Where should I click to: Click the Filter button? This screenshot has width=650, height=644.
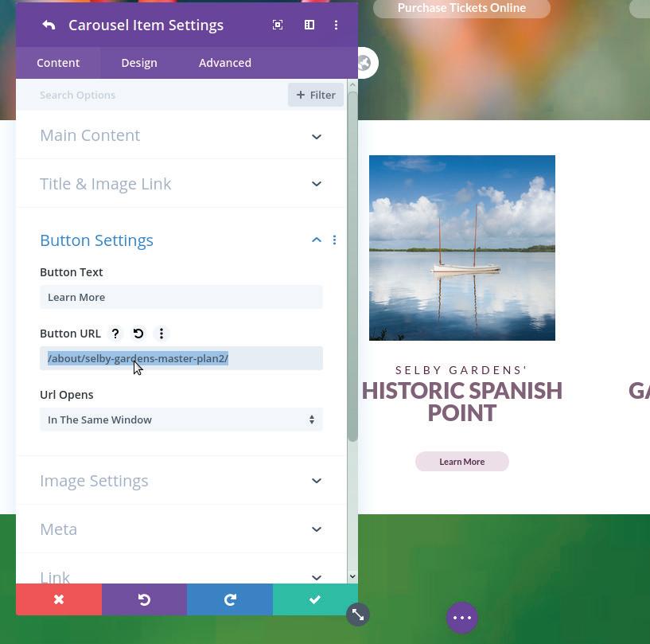point(316,95)
